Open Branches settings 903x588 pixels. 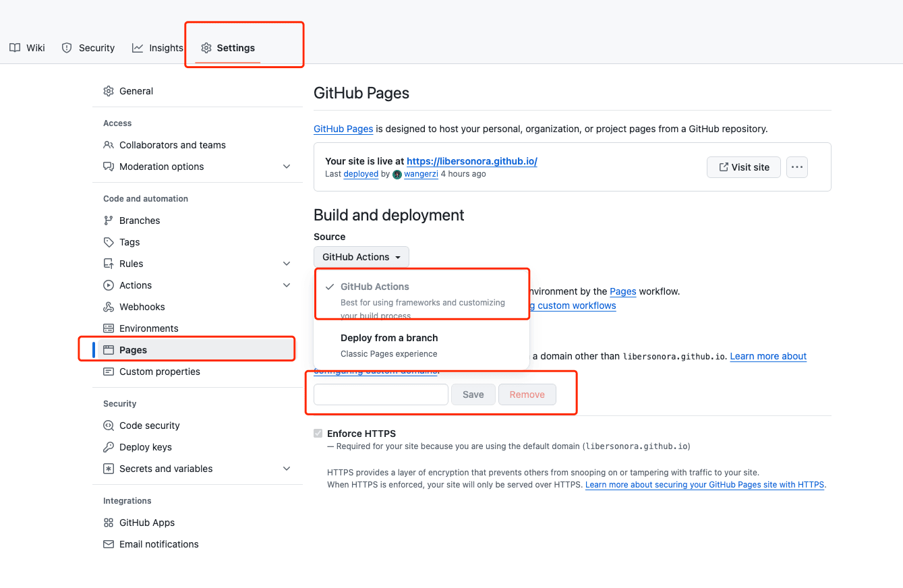pos(197,220)
